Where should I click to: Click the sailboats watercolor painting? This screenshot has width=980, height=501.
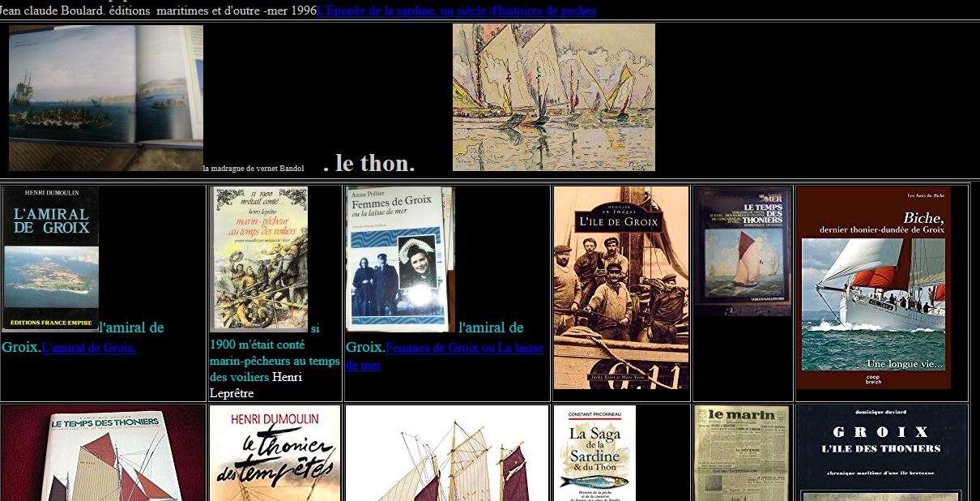(554, 96)
